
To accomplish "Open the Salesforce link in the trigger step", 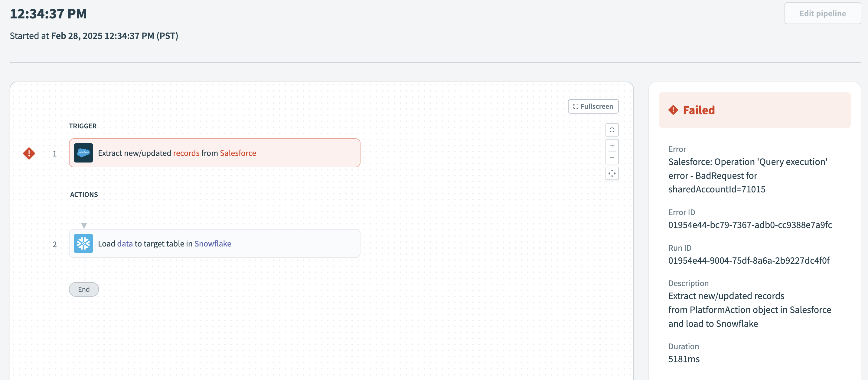I will point(238,153).
